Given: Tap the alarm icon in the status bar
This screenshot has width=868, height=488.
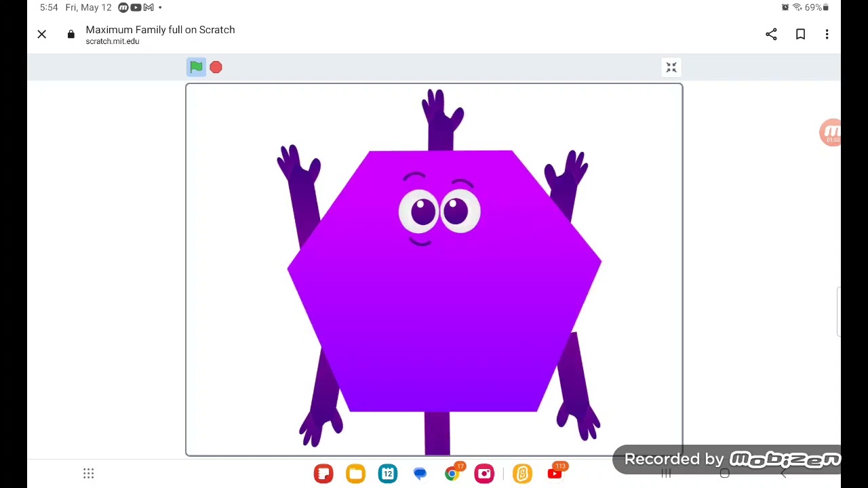Looking at the screenshot, I should [785, 7].
